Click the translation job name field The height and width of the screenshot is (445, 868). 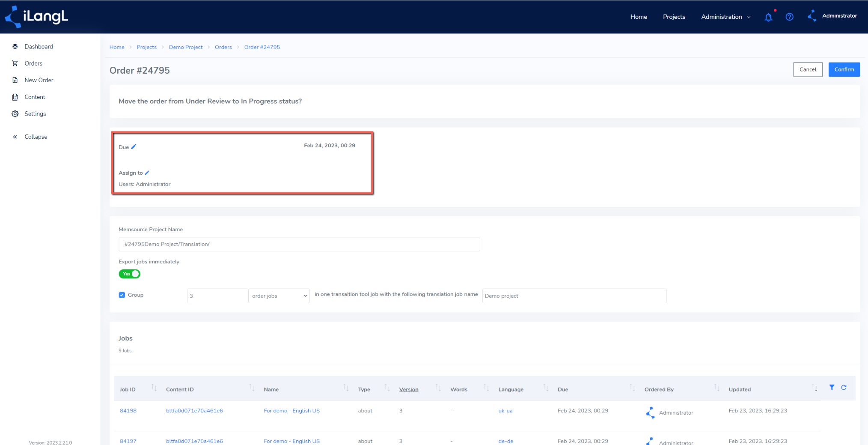coord(574,296)
